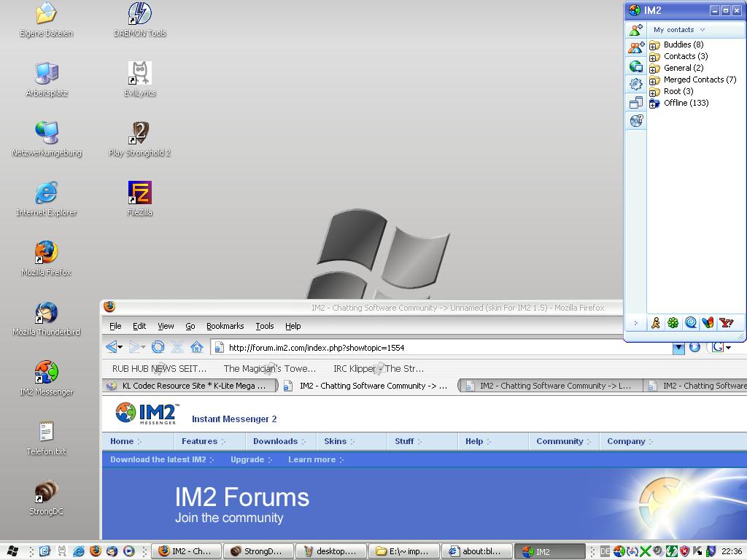Open EvilLyrics desktop icon
The image size is (747, 560).
[139, 79]
